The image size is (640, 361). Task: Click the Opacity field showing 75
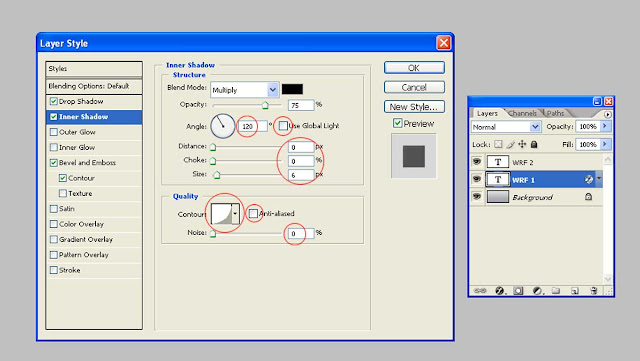301,105
